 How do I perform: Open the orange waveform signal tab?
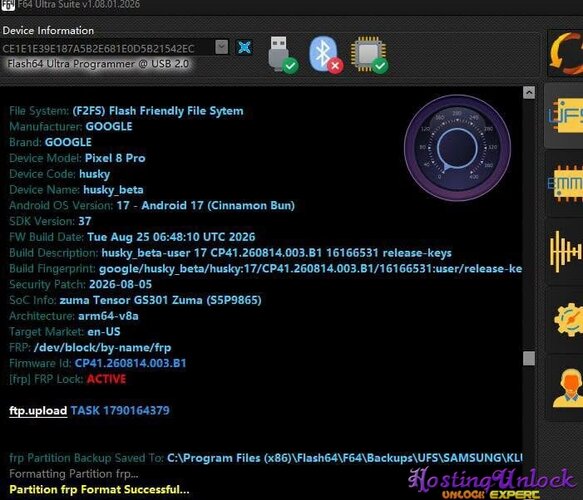(x=564, y=252)
